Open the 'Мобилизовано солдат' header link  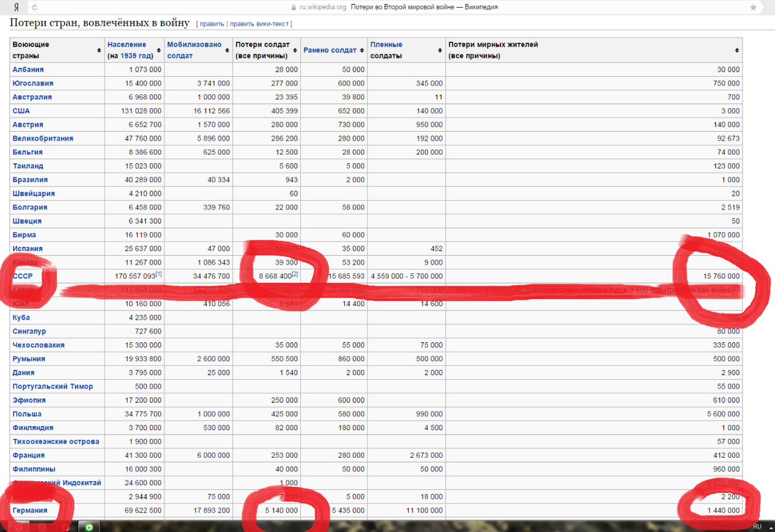coord(194,50)
